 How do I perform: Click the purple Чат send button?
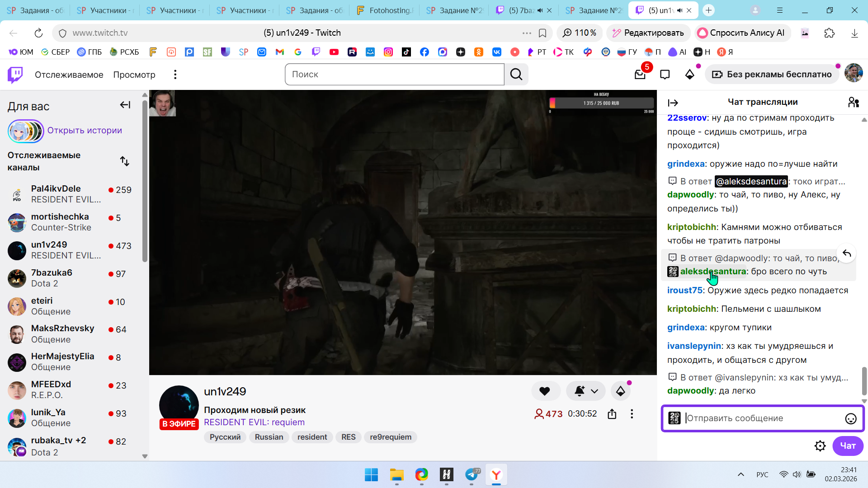point(848,446)
